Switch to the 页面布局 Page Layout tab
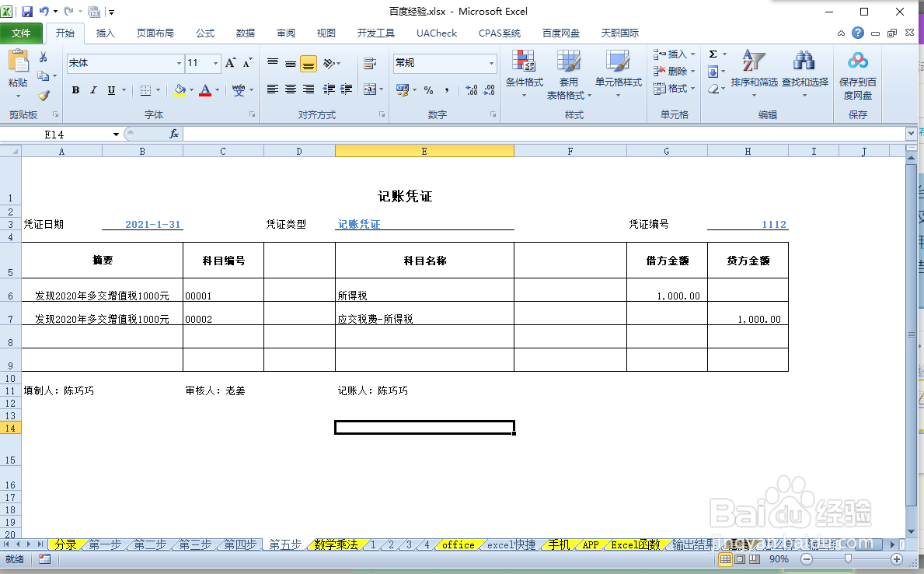Image resolution: width=924 pixels, height=574 pixels. (x=155, y=33)
